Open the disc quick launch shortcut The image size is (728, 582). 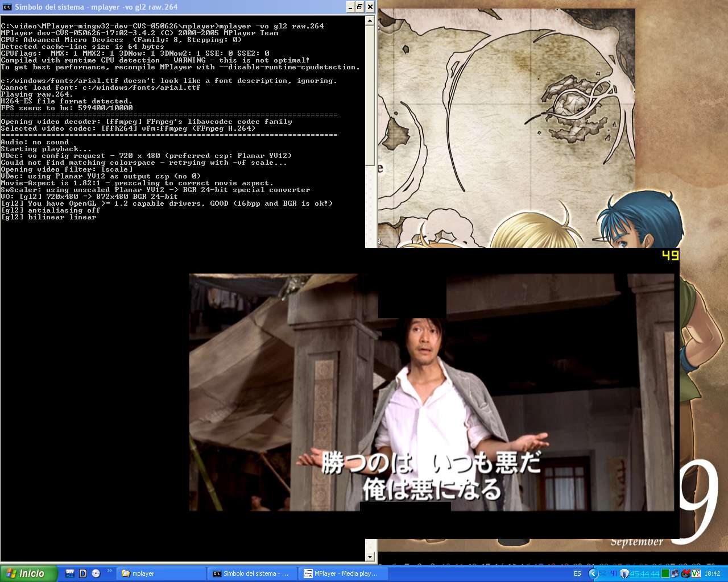point(96,573)
